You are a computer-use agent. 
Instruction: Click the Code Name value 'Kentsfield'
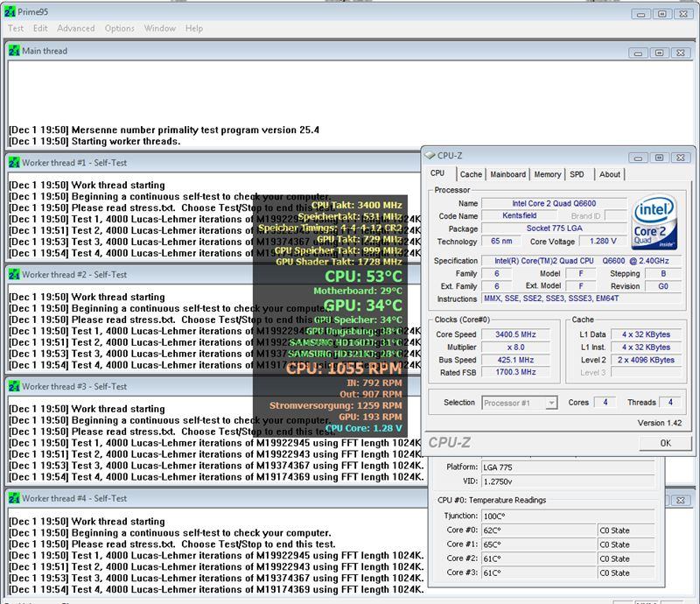(519, 215)
